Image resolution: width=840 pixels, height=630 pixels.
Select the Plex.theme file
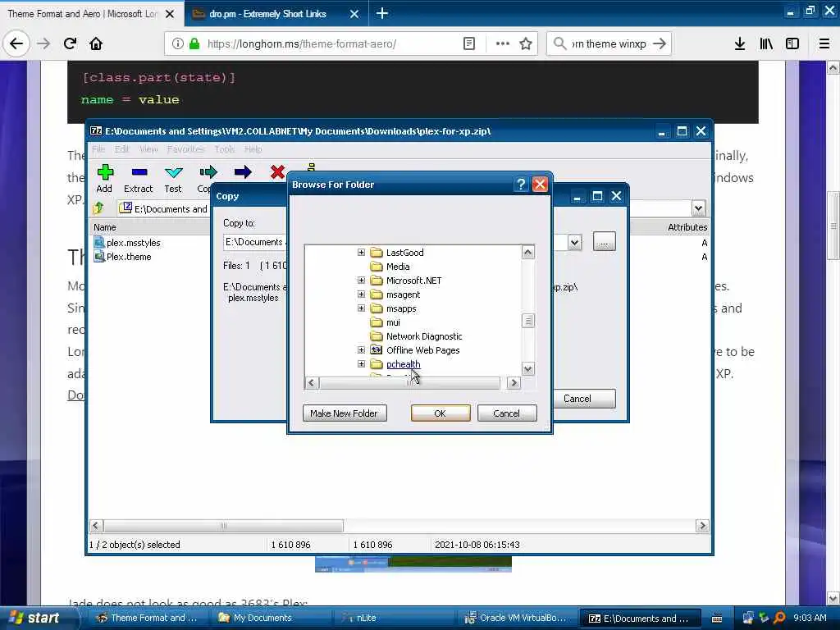click(129, 257)
